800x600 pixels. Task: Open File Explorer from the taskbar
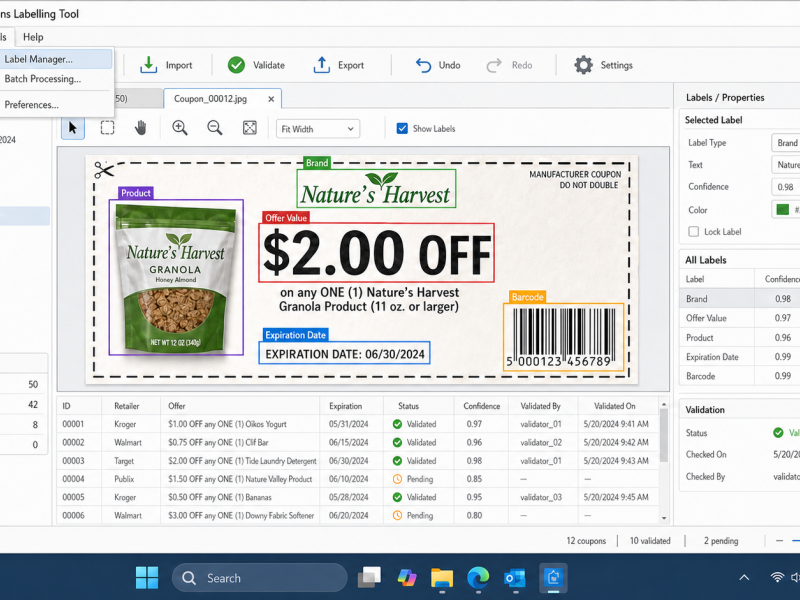[442, 578]
